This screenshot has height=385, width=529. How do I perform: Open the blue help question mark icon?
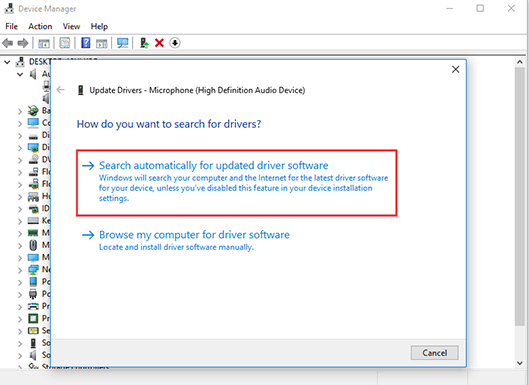pyautogui.click(x=86, y=43)
